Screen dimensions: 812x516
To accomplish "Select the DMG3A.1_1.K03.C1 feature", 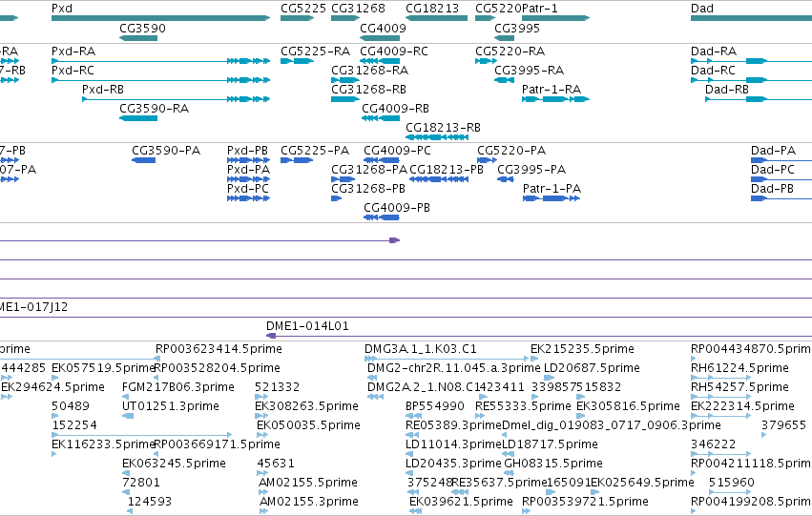I will click(x=447, y=359).
